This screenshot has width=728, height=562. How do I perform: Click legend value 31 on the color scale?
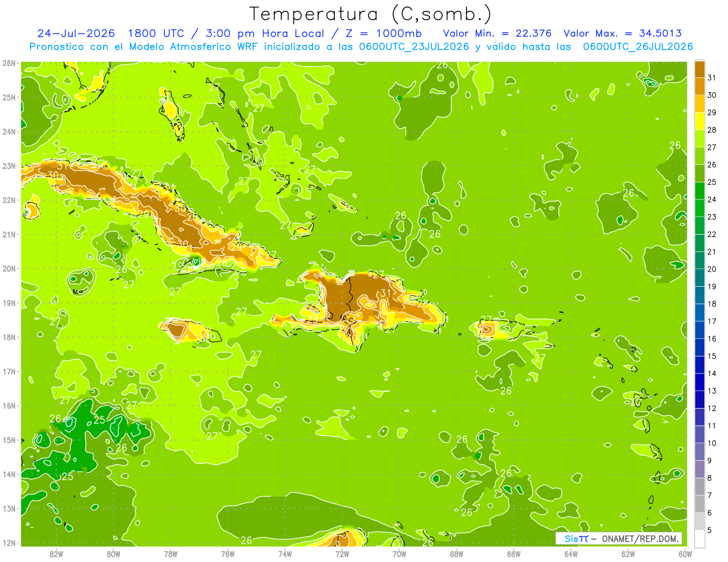(712, 78)
